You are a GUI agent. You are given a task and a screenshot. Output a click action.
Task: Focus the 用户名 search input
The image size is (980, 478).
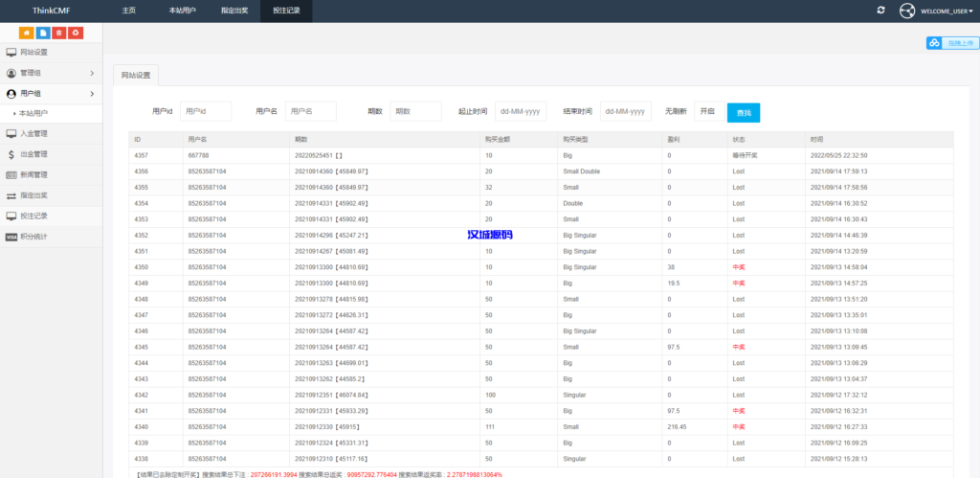point(311,112)
